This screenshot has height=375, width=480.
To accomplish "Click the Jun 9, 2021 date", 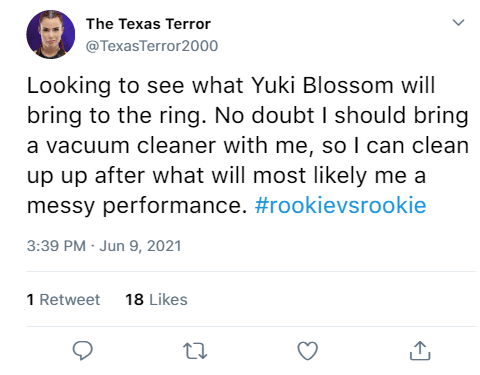I will [x=140, y=246].
